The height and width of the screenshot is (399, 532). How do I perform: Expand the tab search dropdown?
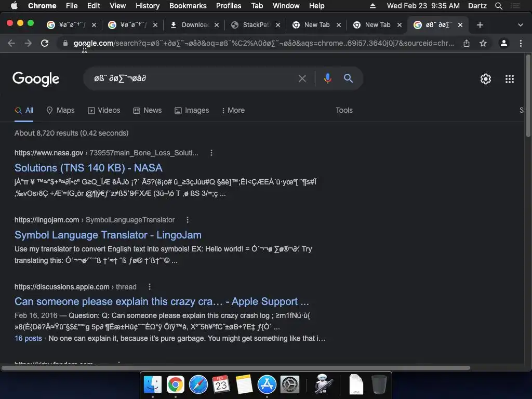coord(521,25)
